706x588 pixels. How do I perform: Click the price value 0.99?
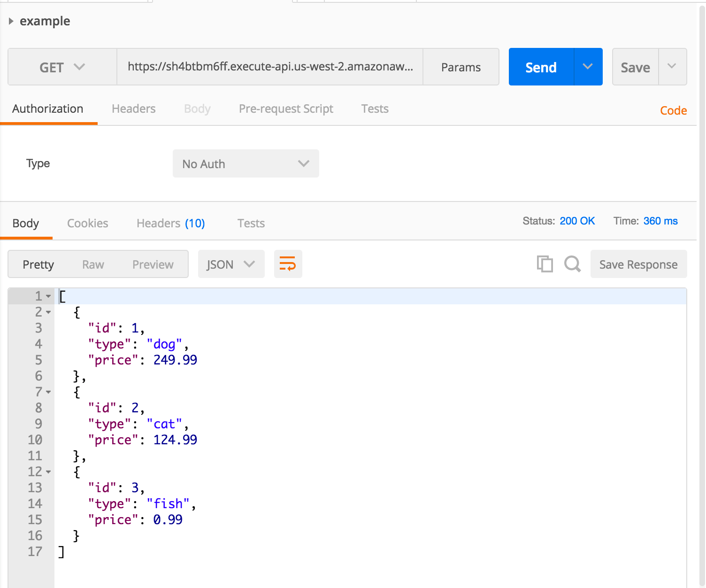point(168,520)
